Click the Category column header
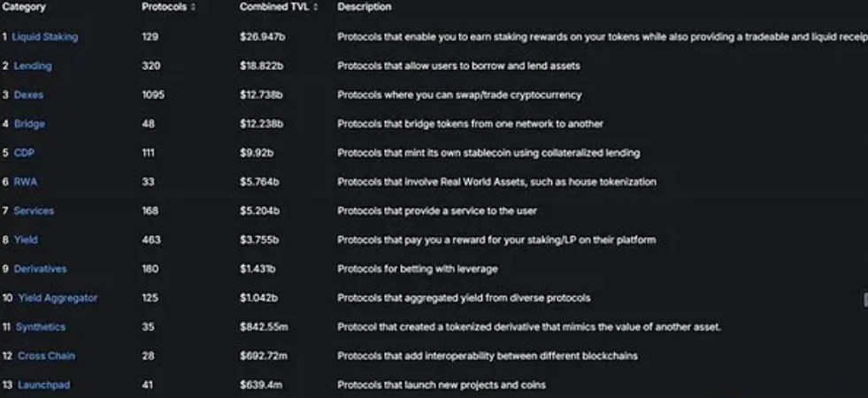 click(23, 7)
